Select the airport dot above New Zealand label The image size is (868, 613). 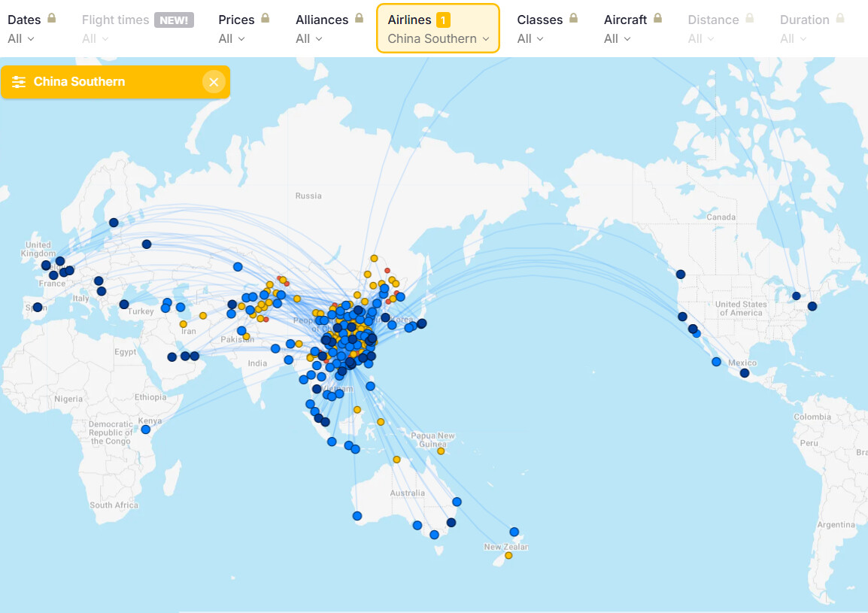click(514, 532)
